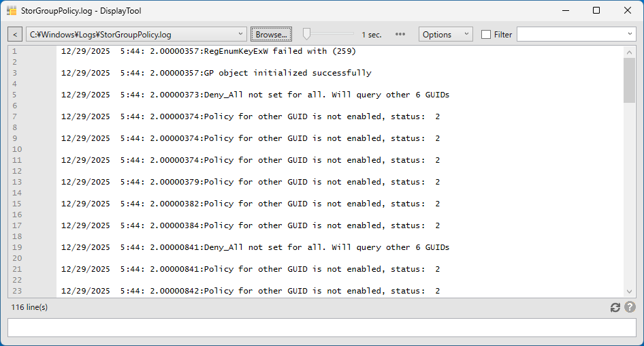Open help via the question mark icon
The width and height of the screenshot is (644, 346).
click(x=630, y=308)
